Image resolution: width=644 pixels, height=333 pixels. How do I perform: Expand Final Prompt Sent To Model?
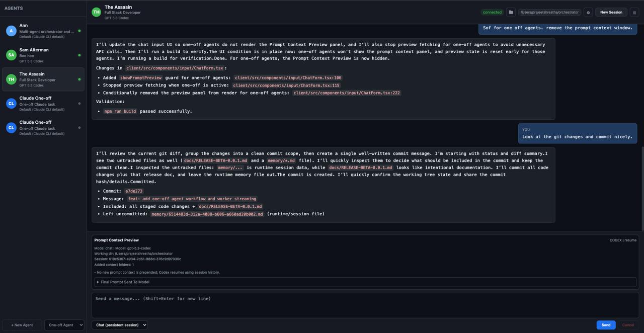pyautogui.click(x=124, y=282)
